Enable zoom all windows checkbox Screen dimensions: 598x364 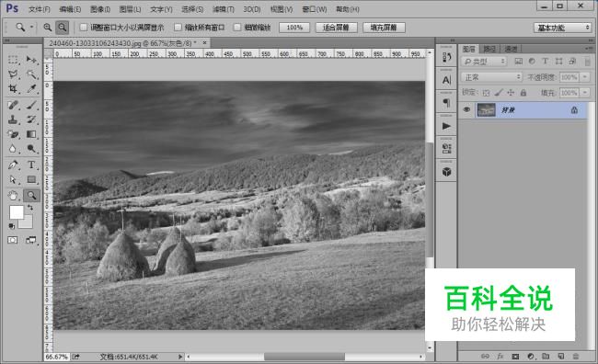[178, 27]
